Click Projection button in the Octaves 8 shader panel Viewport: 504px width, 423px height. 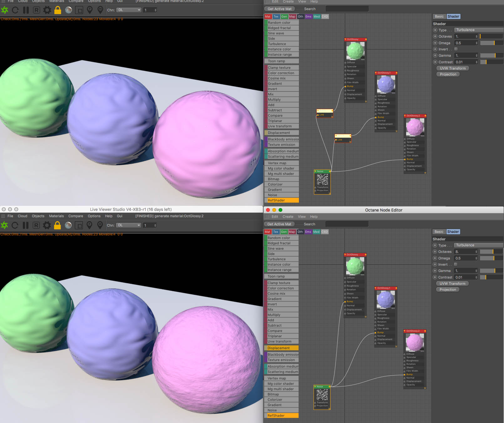click(x=448, y=289)
